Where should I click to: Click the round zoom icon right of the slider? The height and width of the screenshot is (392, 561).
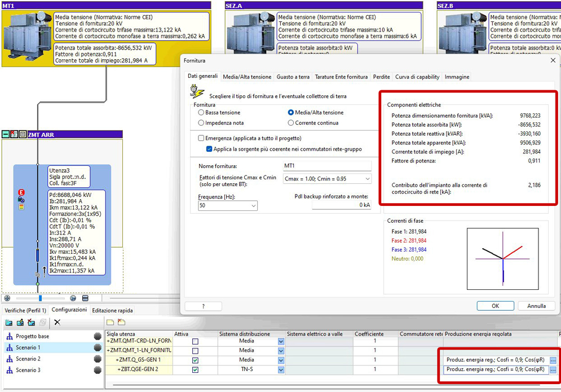[73, 298]
